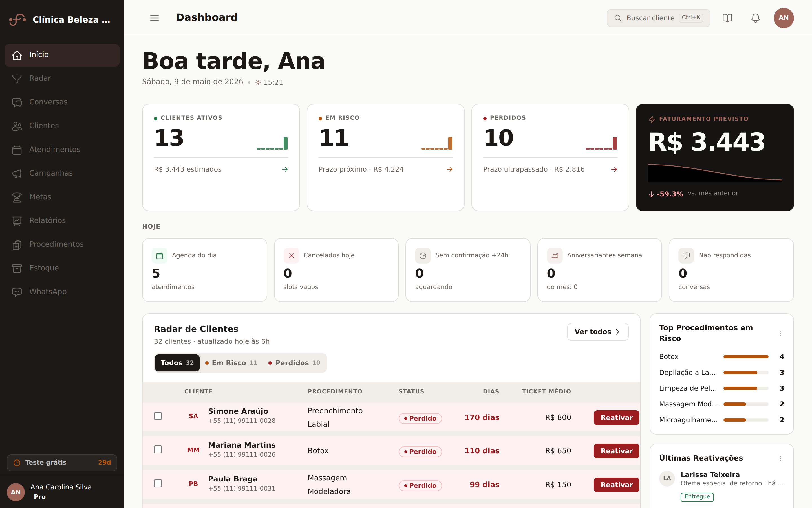Click the Sem confirmação clock icon
Image resolution: width=812 pixels, height=508 pixels.
pyautogui.click(x=423, y=256)
